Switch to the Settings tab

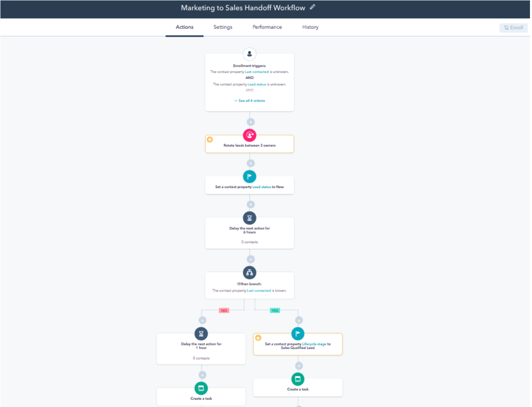point(223,27)
